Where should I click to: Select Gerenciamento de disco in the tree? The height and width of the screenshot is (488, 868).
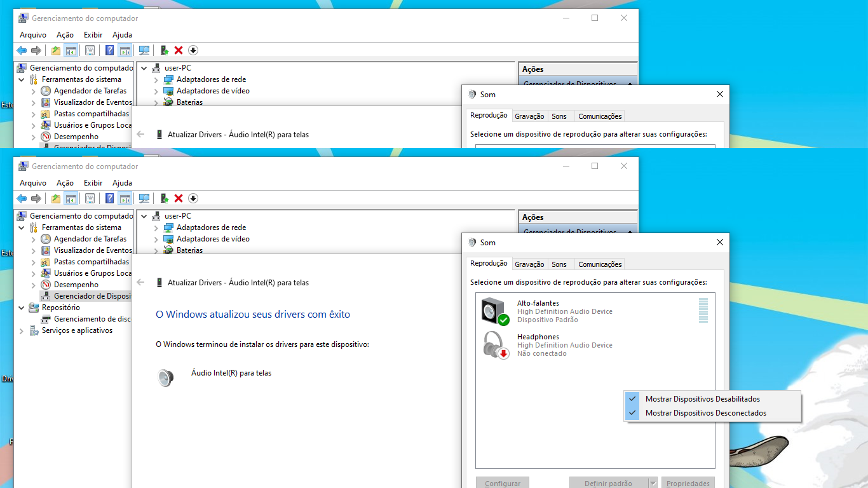pyautogui.click(x=92, y=319)
